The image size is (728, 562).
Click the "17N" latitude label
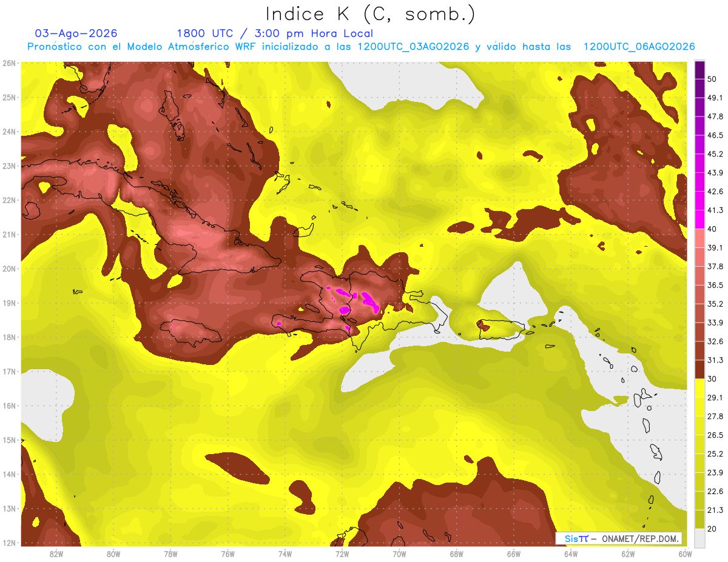(x=8, y=371)
